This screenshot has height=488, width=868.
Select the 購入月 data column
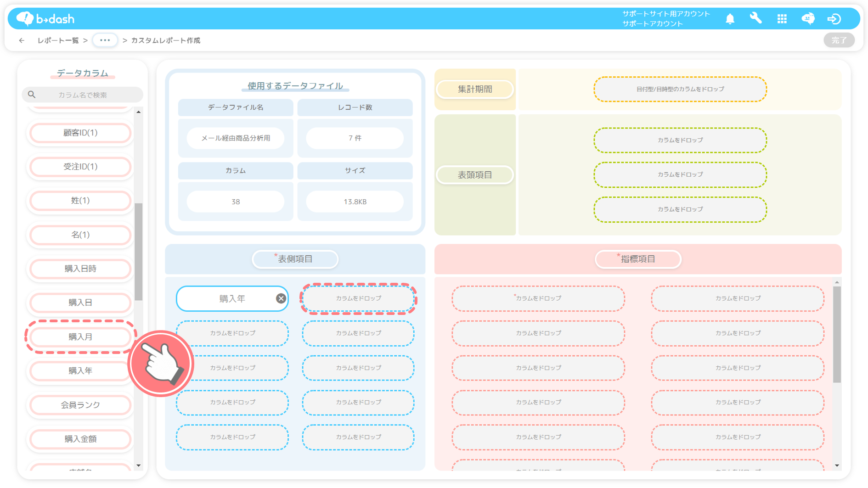80,337
